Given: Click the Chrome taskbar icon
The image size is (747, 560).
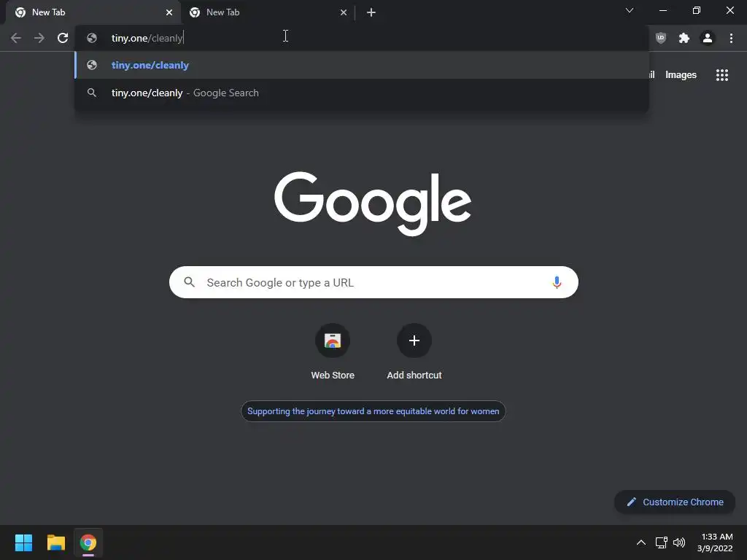Looking at the screenshot, I should click(x=88, y=542).
